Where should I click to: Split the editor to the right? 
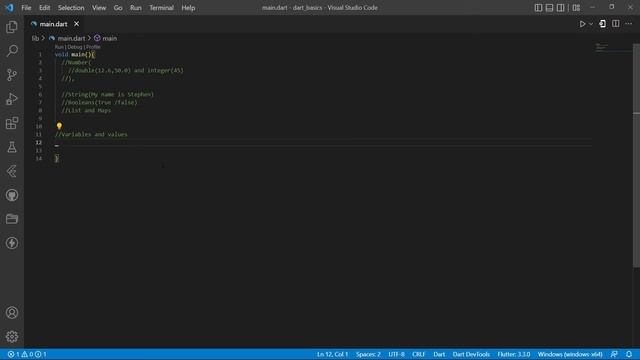point(616,24)
